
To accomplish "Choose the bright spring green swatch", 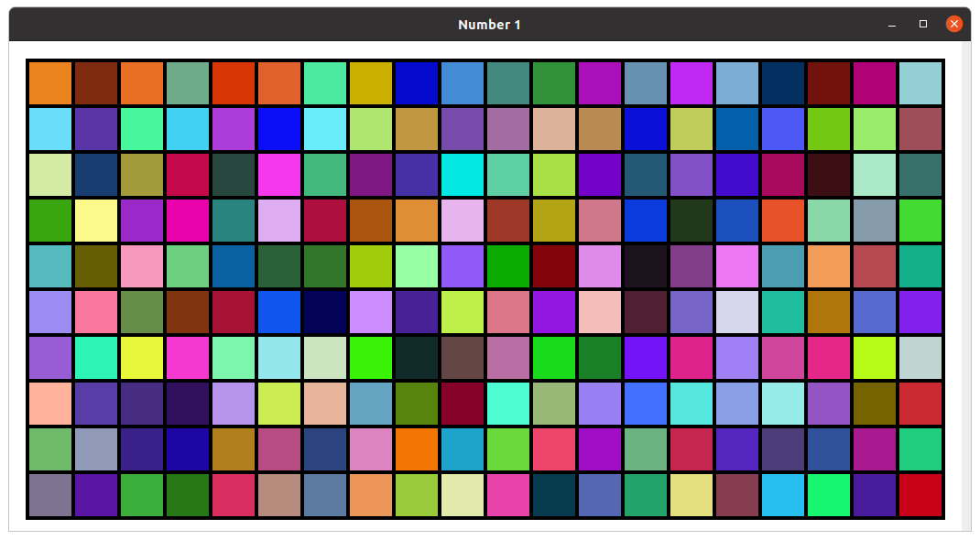I will point(829,495).
